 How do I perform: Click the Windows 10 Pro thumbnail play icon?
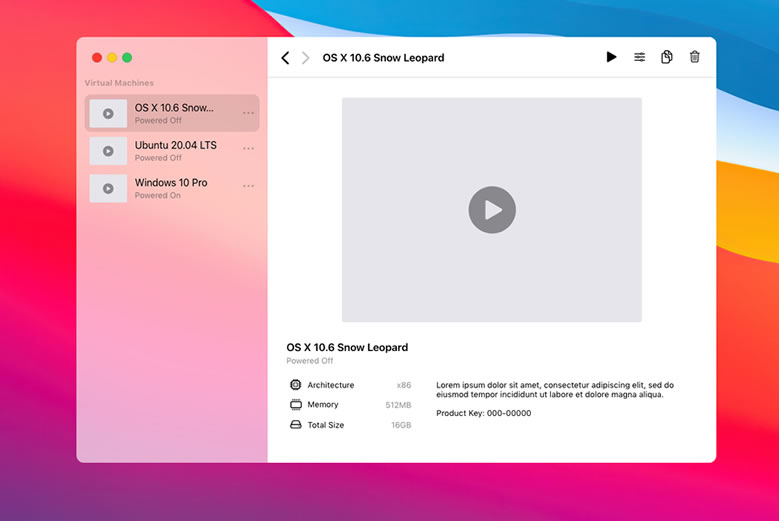point(108,188)
